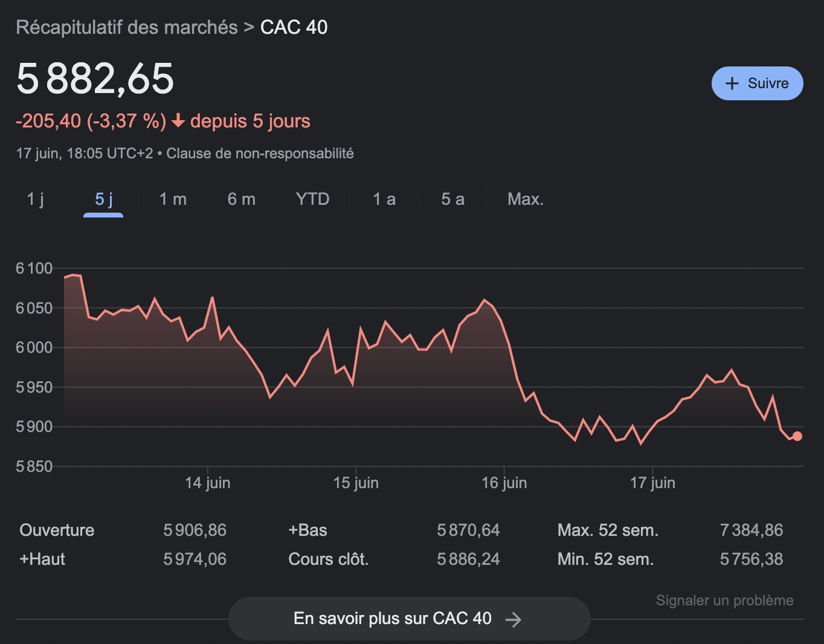
Task: Open the Clause de non-responsabilité link
Action: point(260,153)
